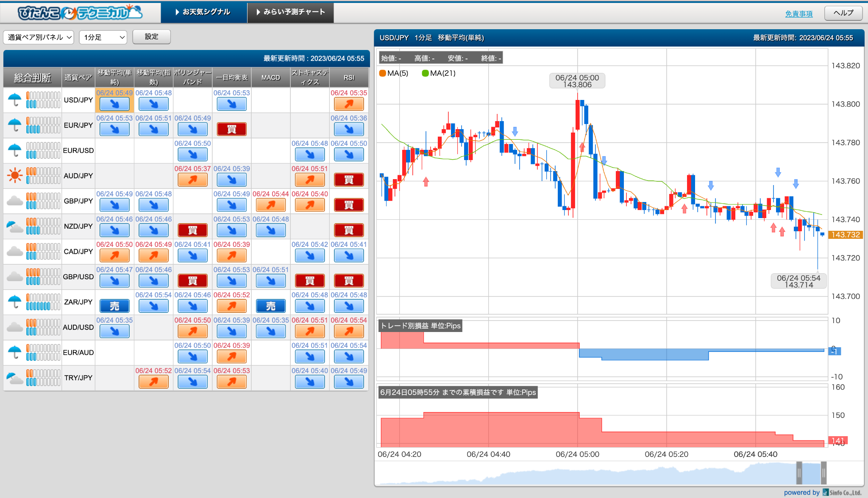The height and width of the screenshot is (498, 868).
Task: Click EUR/JPY Ichimoku red buy signal icon
Action: [232, 129]
